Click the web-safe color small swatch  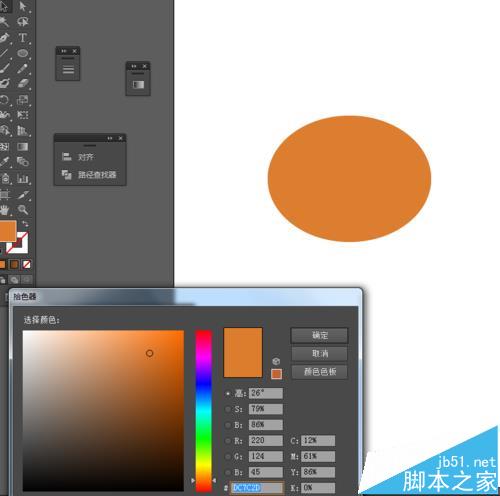(x=276, y=374)
